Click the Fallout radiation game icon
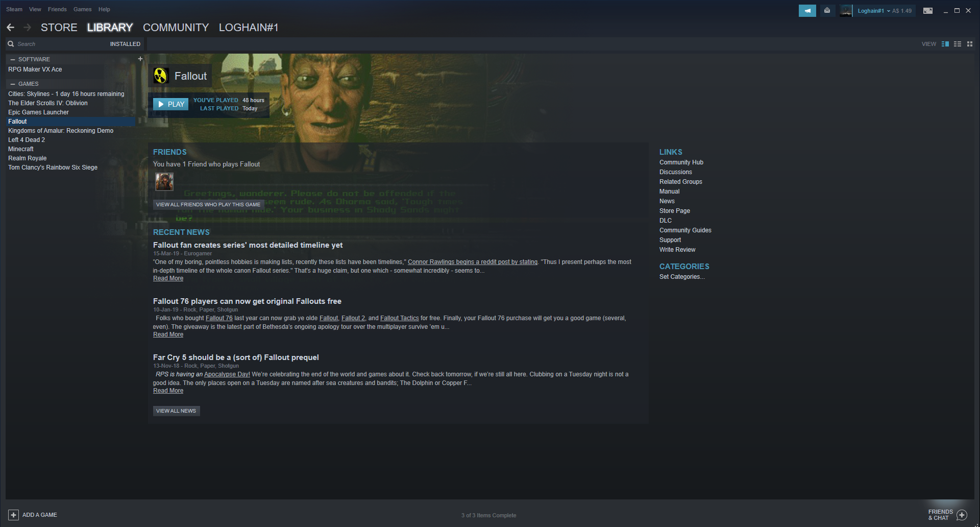Viewport: 980px width, 527px height. point(161,76)
